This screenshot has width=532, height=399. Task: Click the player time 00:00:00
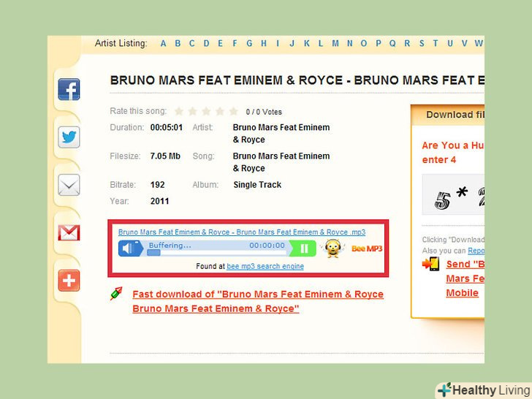[267, 246]
